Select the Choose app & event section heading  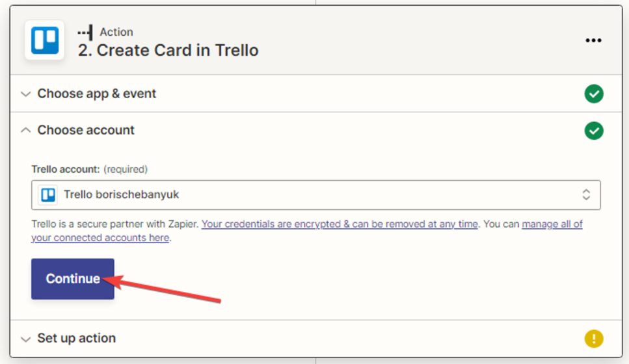97,94
